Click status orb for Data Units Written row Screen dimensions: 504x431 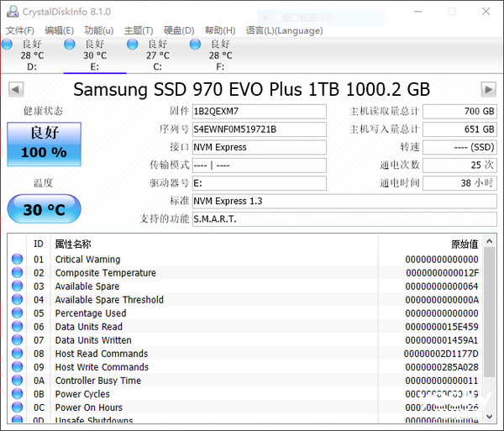tap(18, 340)
